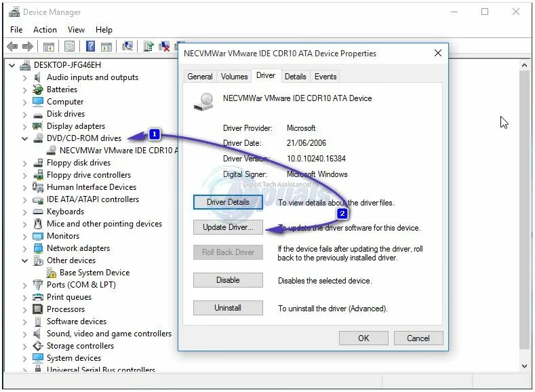Click the DVD/CD-ROM drives disc icon

(38, 138)
